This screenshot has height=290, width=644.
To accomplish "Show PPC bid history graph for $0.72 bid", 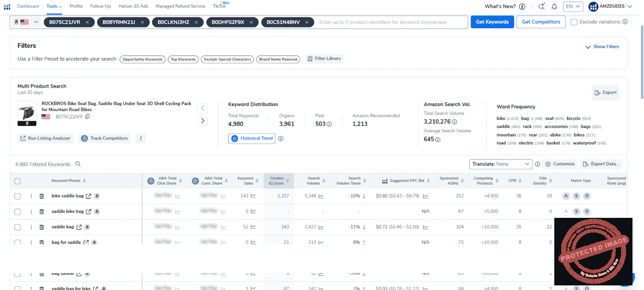I will (425, 227).
